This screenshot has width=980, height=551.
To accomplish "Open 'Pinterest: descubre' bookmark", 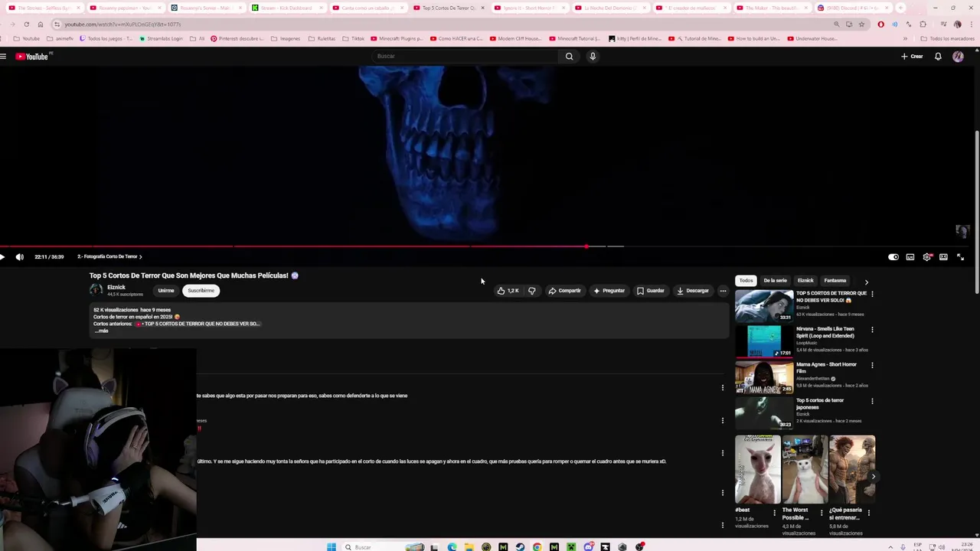I will 237,38.
